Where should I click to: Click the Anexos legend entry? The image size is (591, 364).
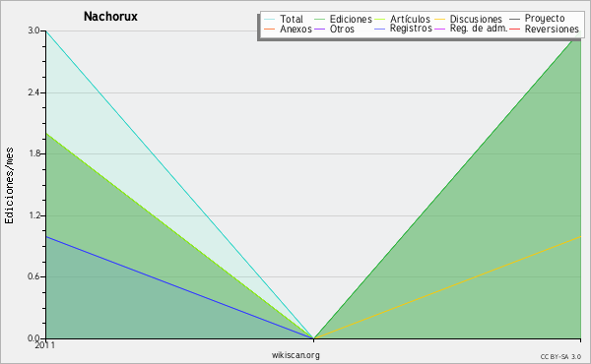click(x=288, y=29)
